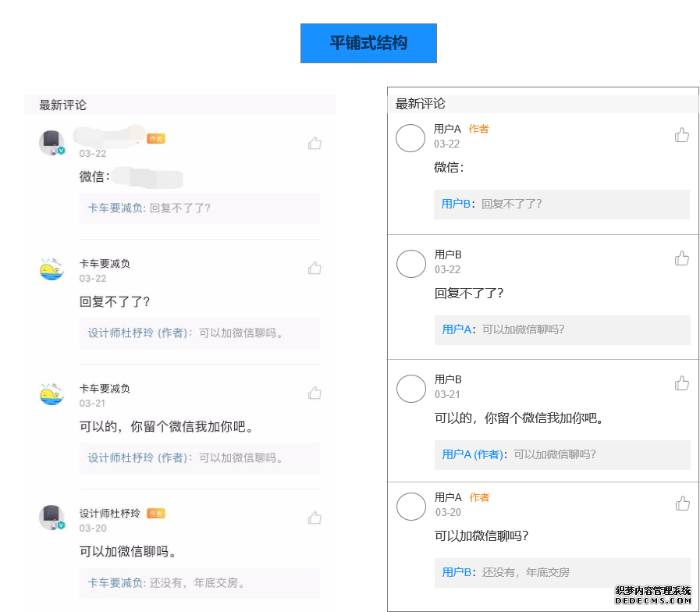
Task: Visit the DEDECMS.COM watermark link
Action: tap(653, 600)
